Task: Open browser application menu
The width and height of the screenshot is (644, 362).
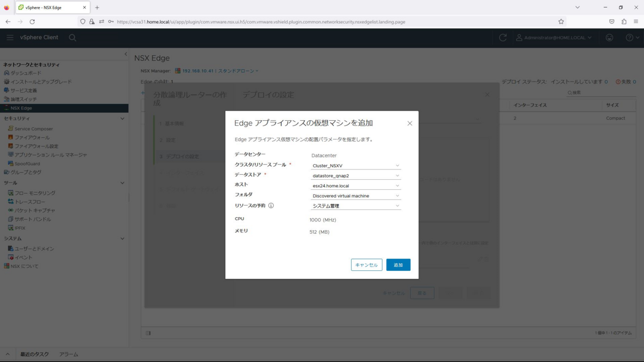Action: 635,21
